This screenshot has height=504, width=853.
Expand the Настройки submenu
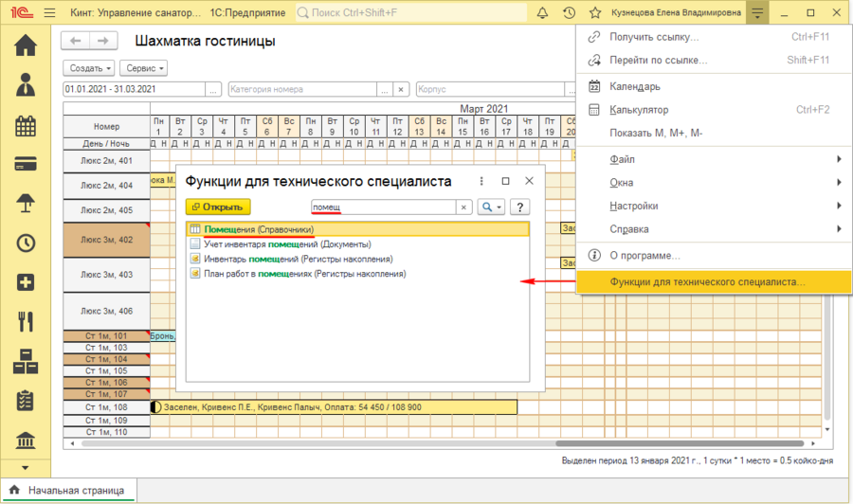[x=715, y=207]
